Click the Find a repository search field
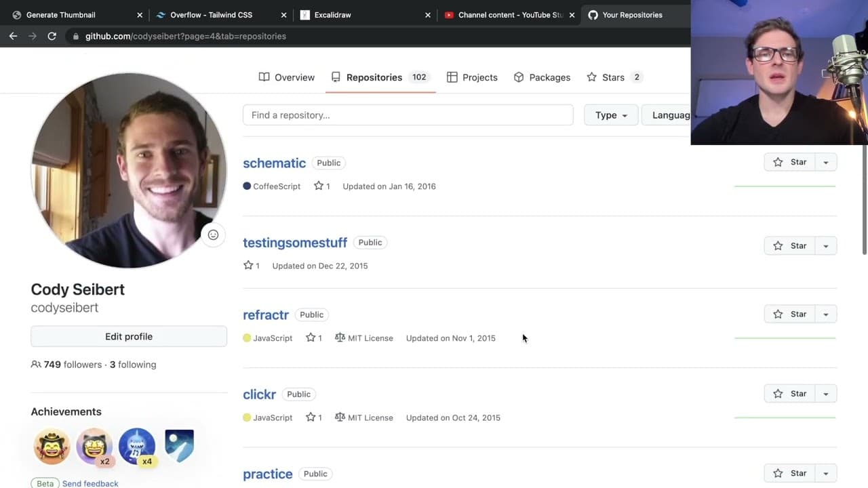This screenshot has width=868, height=488. pos(408,115)
